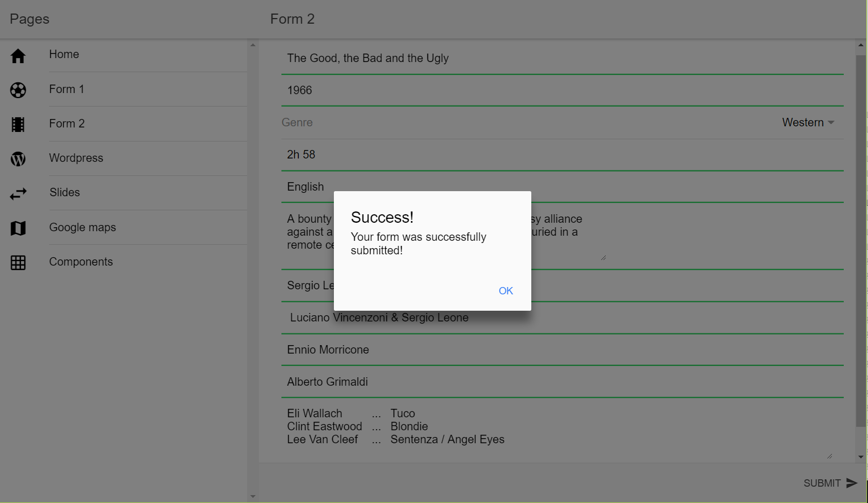Click the Home house icon
The height and width of the screenshot is (503, 868).
18,56
